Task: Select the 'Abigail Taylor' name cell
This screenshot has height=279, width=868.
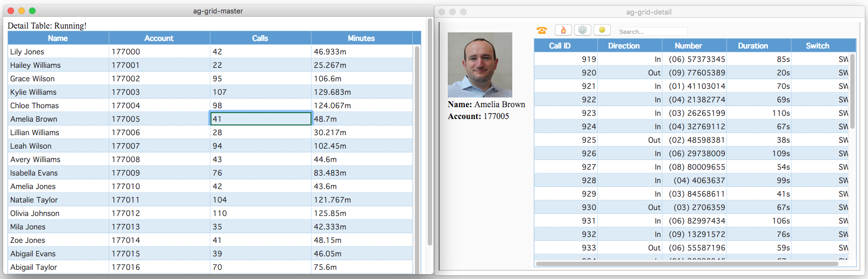Action: click(58, 267)
